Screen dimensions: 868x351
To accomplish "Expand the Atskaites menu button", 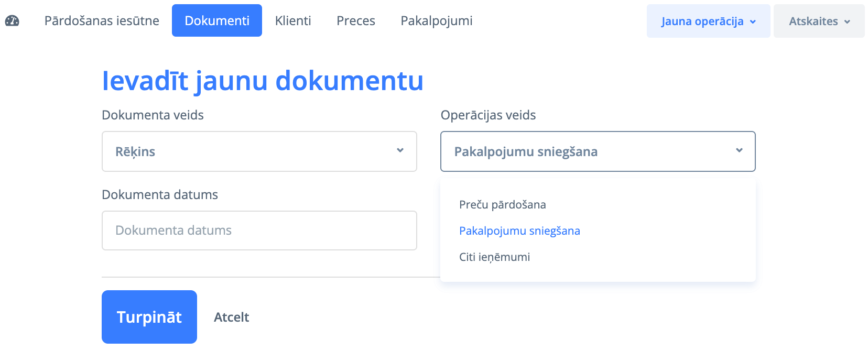I will (813, 21).
